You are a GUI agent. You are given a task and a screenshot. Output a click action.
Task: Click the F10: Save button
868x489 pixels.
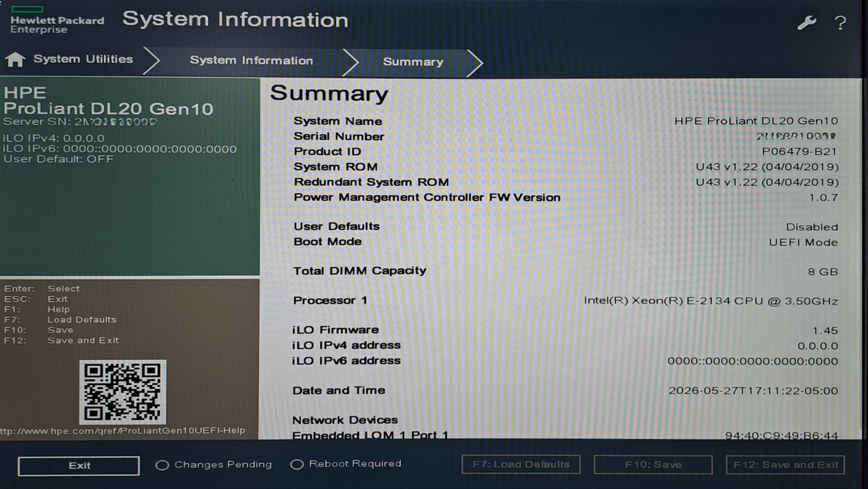(x=653, y=465)
